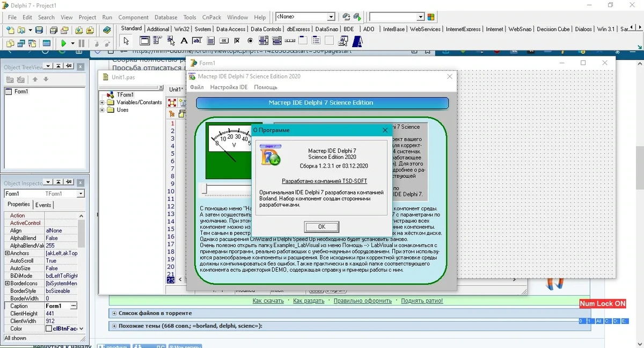Click the Save floppy disk icon
644x348 pixels.
pyautogui.click(x=39, y=30)
